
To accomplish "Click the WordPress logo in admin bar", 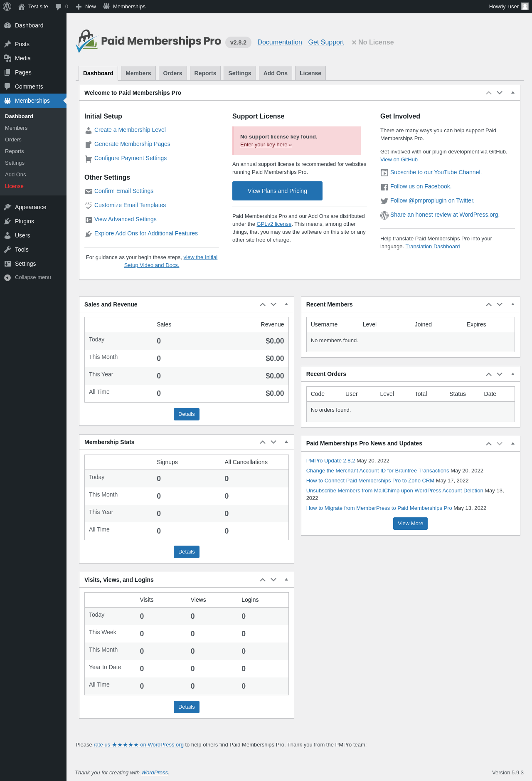I will tap(7, 6).
